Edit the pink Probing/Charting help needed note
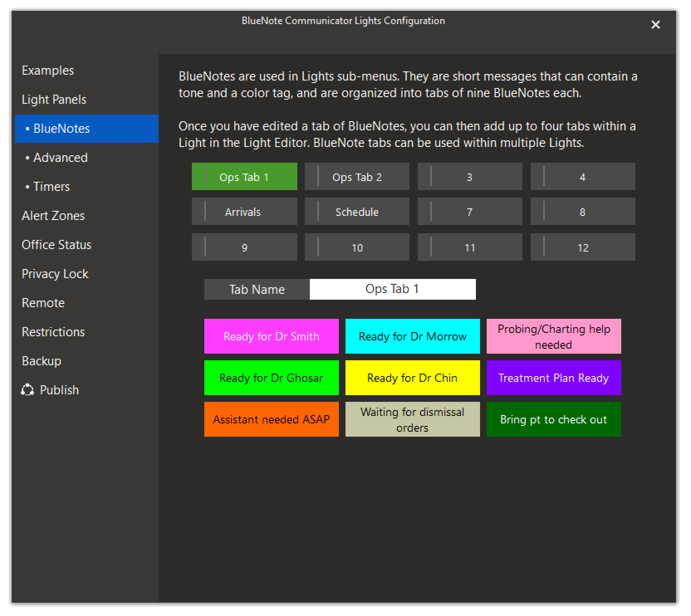691x616 pixels. [554, 336]
